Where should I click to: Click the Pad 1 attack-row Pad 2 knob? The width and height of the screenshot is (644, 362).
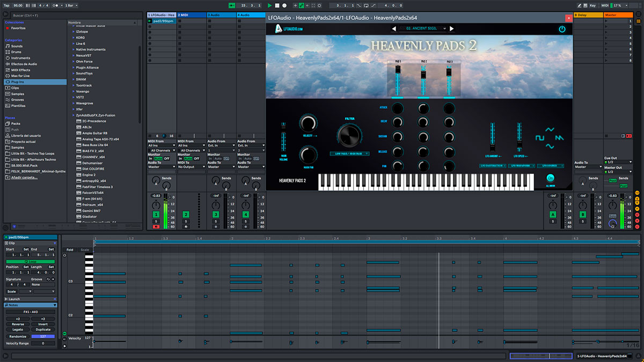pos(423,108)
